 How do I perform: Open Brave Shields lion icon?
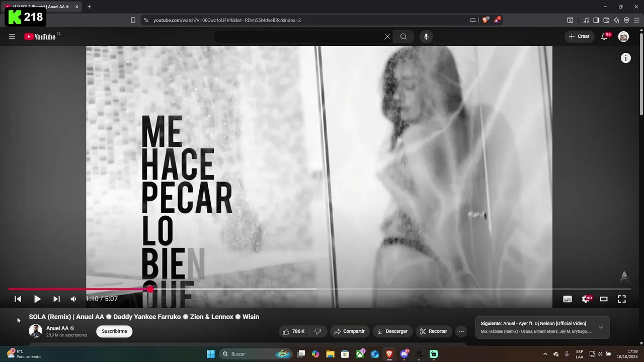(486, 20)
